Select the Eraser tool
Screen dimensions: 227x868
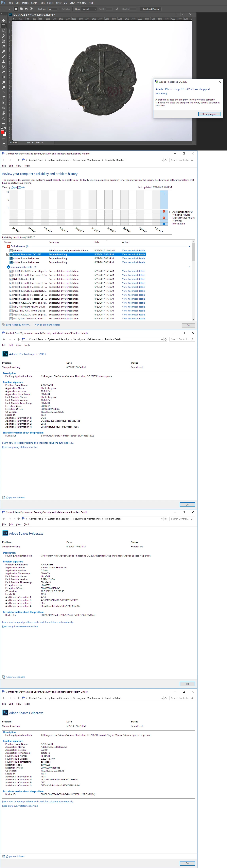tap(4, 72)
